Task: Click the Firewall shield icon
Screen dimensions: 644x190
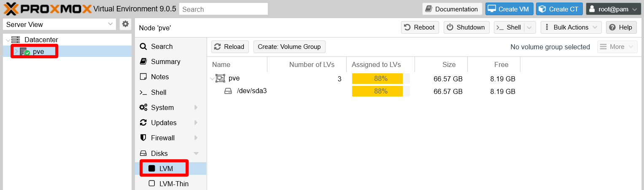Action: coord(143,138)
